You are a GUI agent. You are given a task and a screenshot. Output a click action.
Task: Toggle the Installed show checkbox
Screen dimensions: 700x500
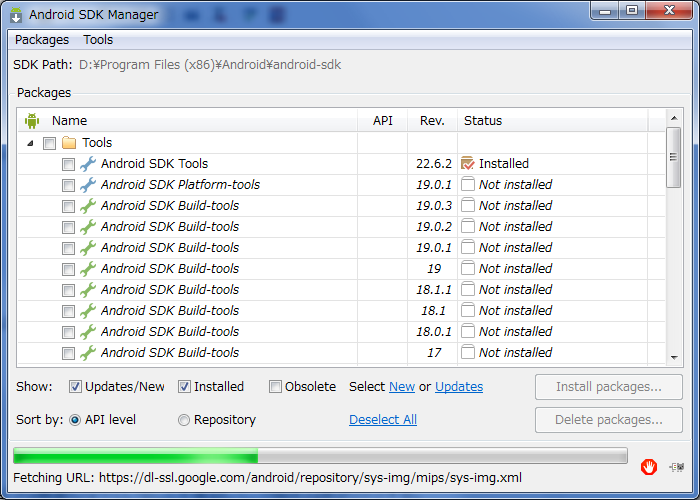(x=184, y=387)
